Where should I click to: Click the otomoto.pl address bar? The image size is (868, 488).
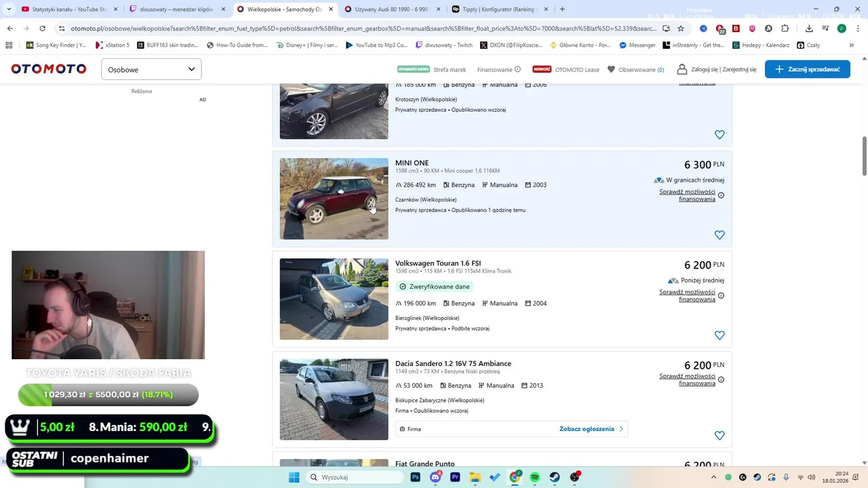tap(363, 28)
